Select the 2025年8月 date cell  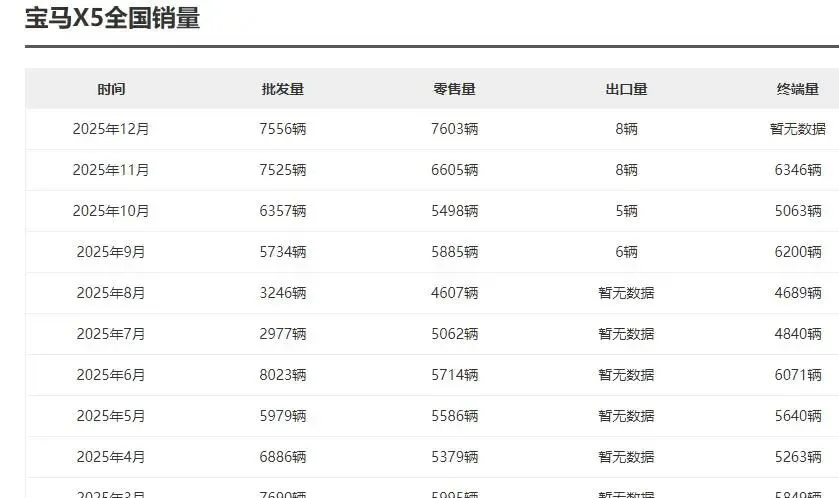pos(111,293)
